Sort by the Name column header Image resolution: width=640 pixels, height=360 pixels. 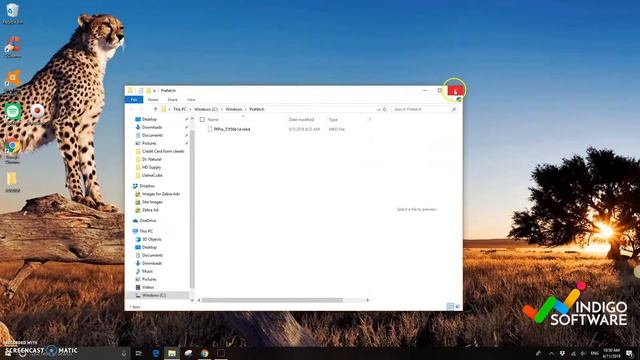tap(213, 120)
